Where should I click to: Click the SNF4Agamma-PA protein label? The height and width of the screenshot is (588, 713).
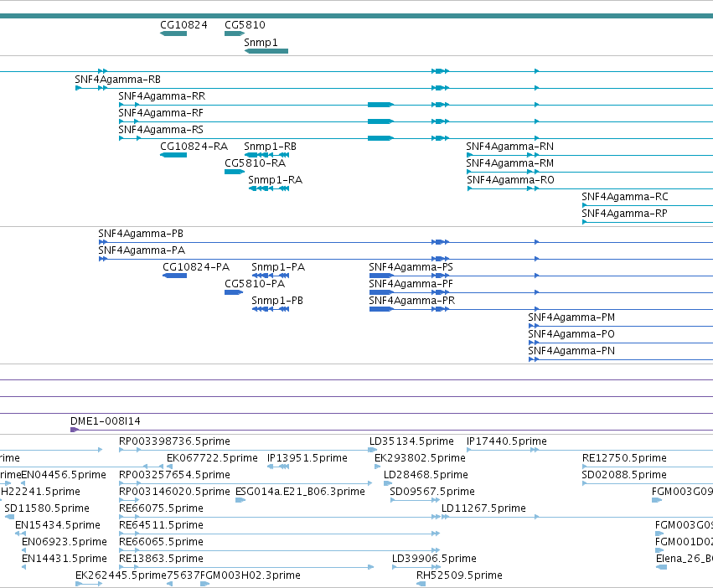142,251
